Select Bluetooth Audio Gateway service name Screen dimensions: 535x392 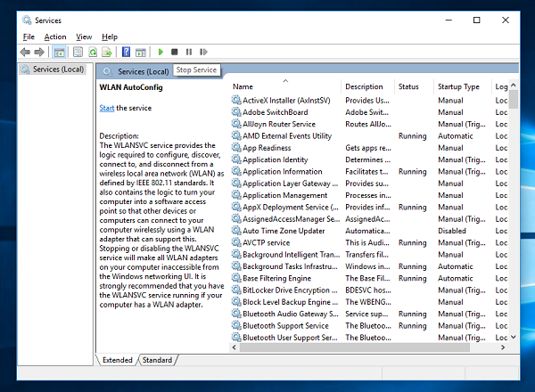pyautogui.click(x=291, y=314)
